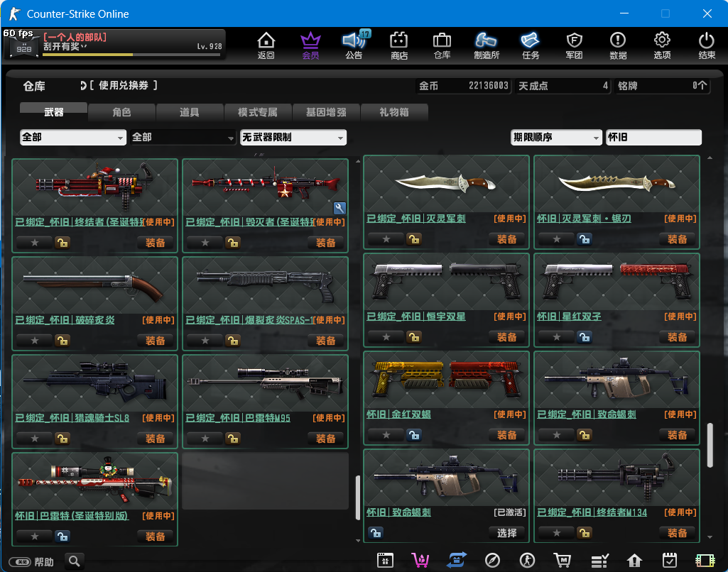
Task: Open the 制造所 workshop icon
Action: pyautogui.click(x=487, y=45)
